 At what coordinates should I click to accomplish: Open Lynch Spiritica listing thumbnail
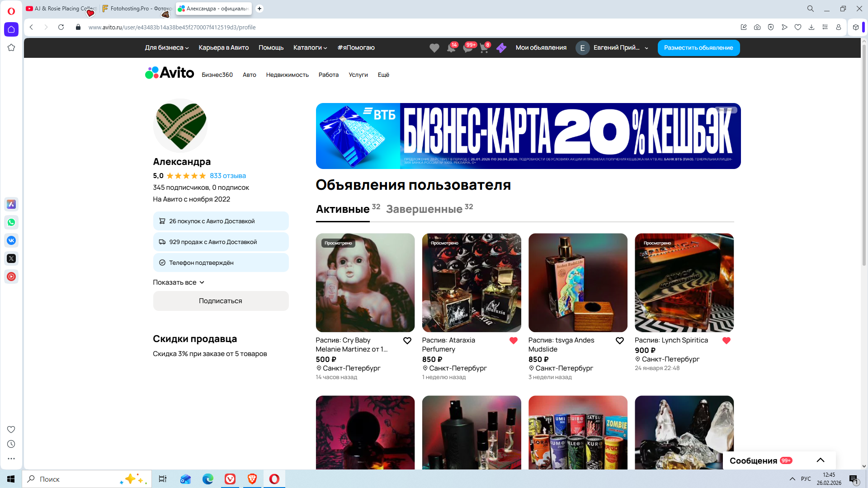click(684, 283)
